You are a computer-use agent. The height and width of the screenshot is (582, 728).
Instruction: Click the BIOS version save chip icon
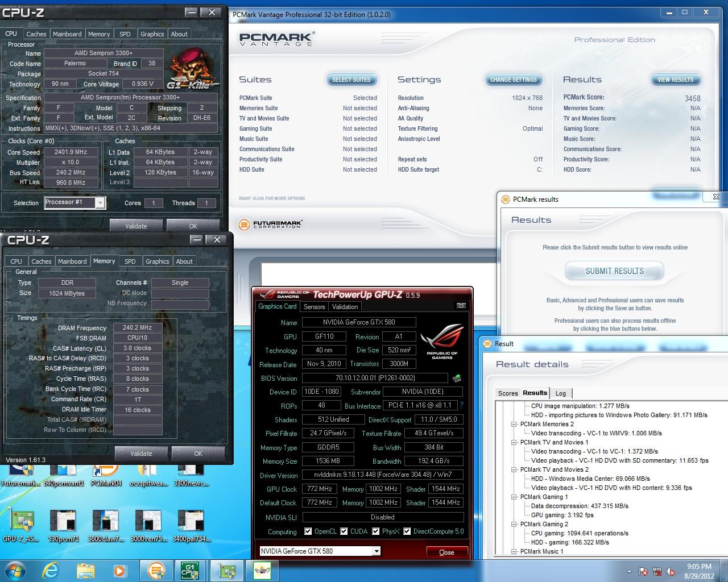456,378
